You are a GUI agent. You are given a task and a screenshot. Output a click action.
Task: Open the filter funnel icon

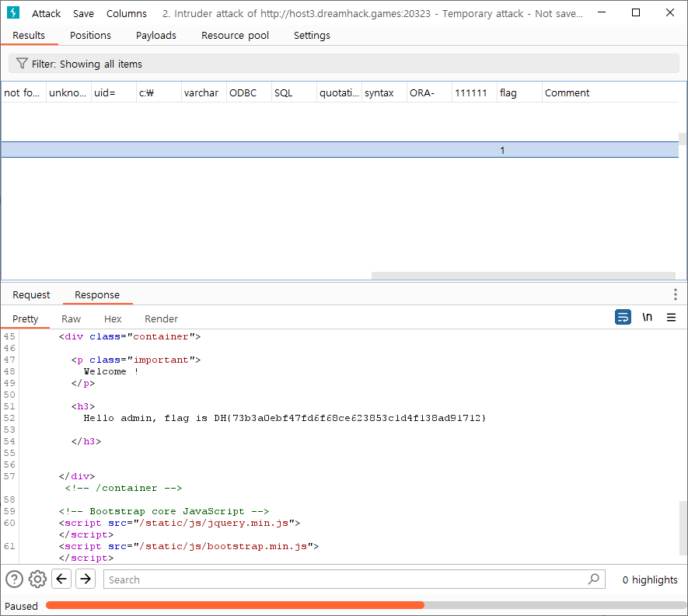click(x=22, y=64)
